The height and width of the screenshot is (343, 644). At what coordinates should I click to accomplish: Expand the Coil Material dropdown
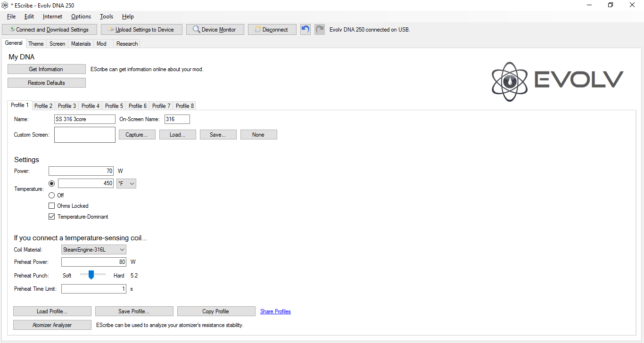pyautogui.click(x=94, y=250)
